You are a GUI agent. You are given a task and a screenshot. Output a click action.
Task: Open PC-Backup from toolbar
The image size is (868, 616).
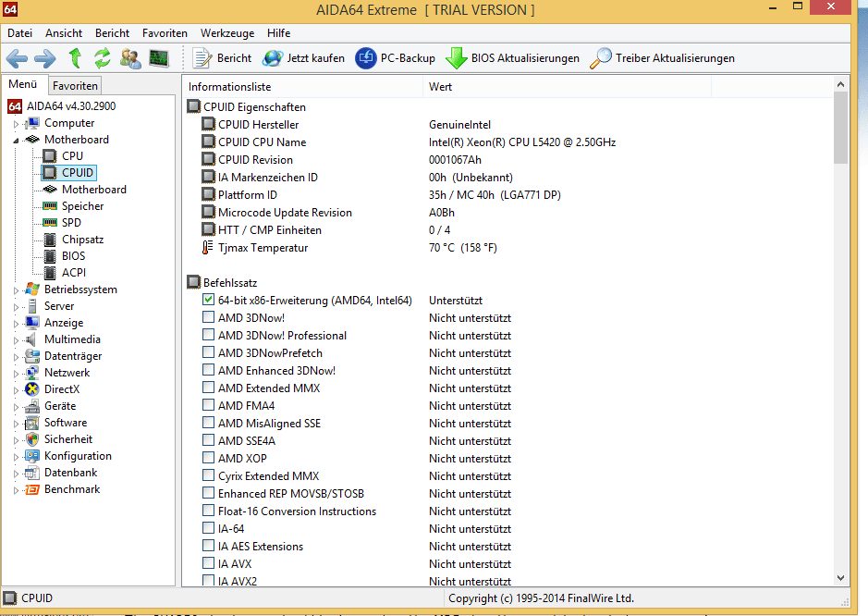point(395,58)
